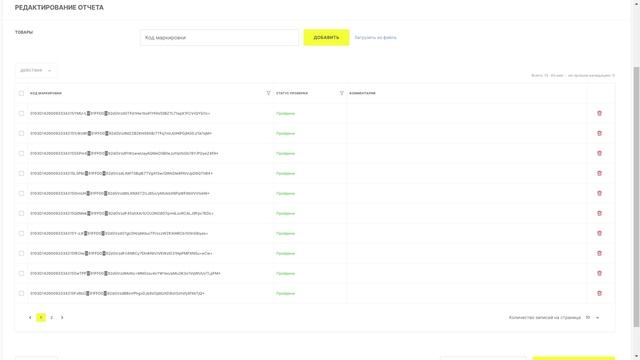Delete the second marking code row via trash icon
Viewport: 640px width, 360px height.
(x=599, y=133)
